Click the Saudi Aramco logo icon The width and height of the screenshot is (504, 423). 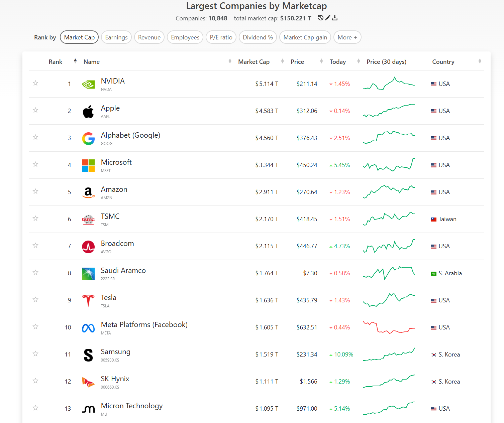[x=88, y=274]
